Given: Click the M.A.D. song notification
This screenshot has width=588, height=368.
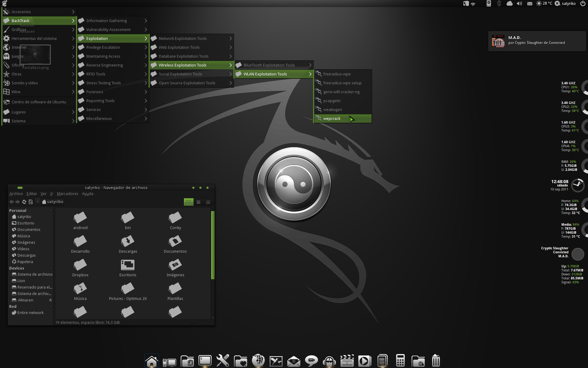Looking at the screenshot, I should point(537,41).
